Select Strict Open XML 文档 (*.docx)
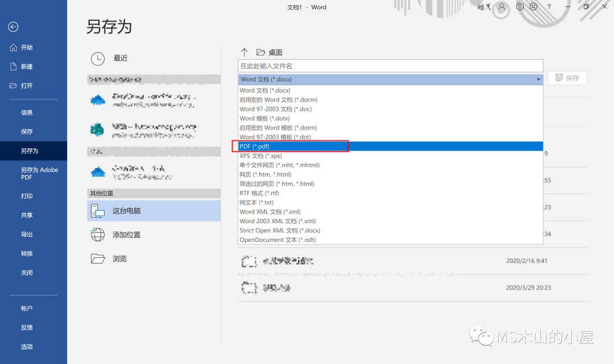 (x=391, y=231)
